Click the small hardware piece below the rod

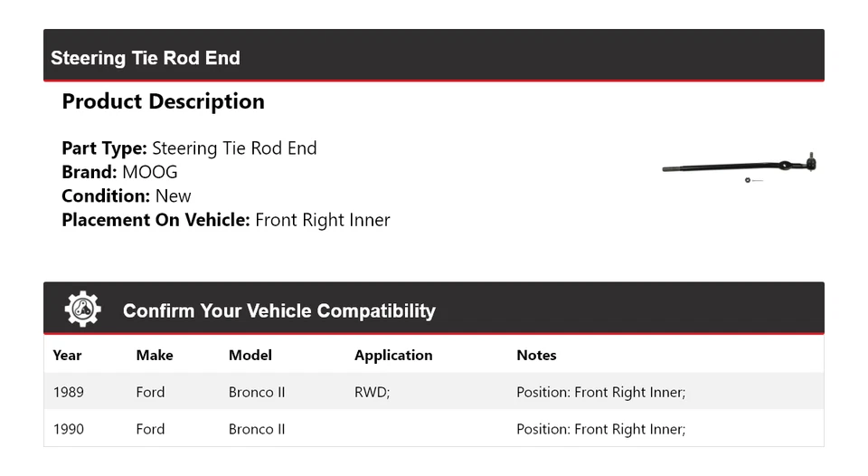tap(749, 180)
